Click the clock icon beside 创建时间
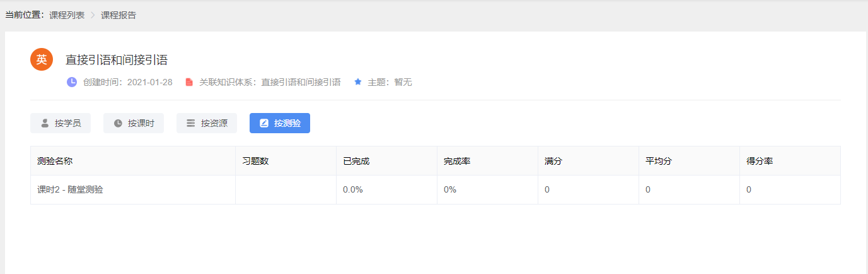Viewport: 868px width, 274px height. click(72, 82)
